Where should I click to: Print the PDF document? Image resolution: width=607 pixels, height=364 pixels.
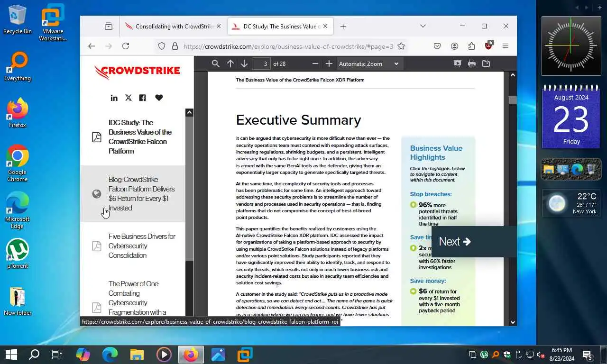472,64
